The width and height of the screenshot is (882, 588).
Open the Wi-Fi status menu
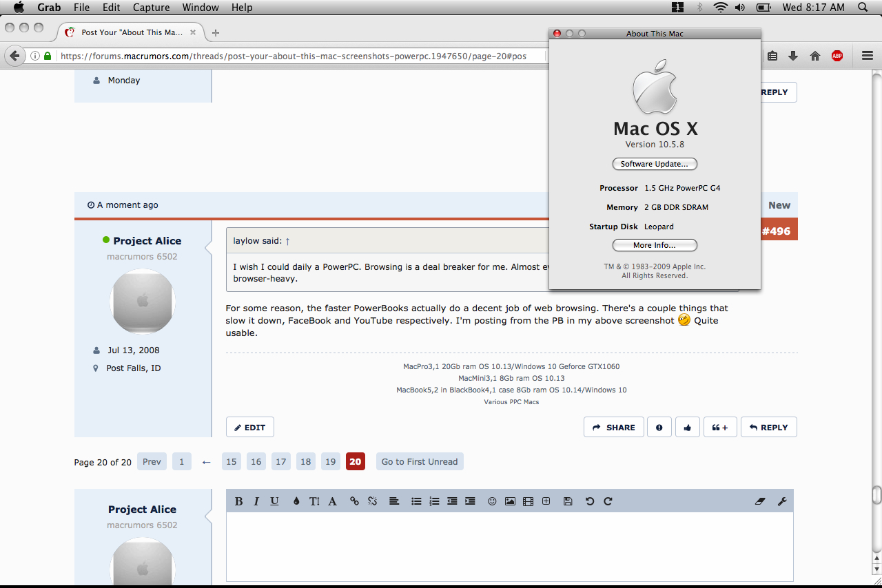coord(721,8)
